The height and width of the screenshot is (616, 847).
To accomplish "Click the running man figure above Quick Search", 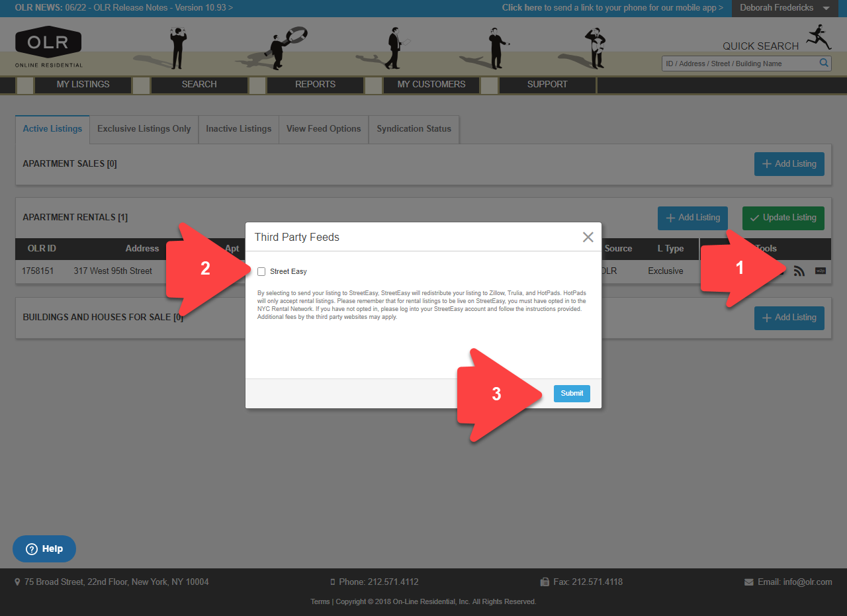I will pyautogui.click(x=819, y=37).
